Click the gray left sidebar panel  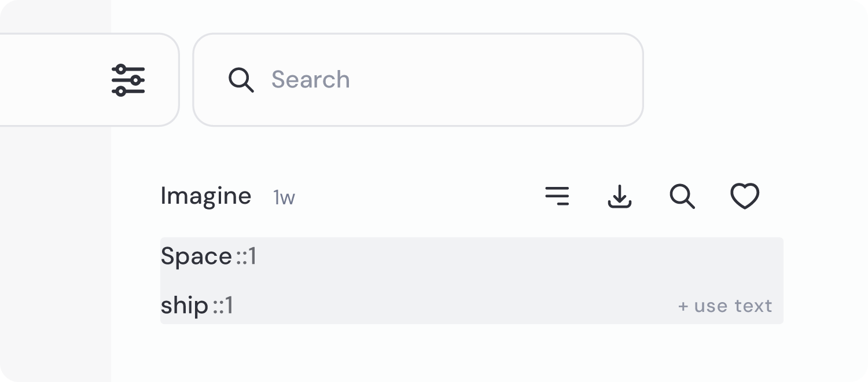[55, 243]
